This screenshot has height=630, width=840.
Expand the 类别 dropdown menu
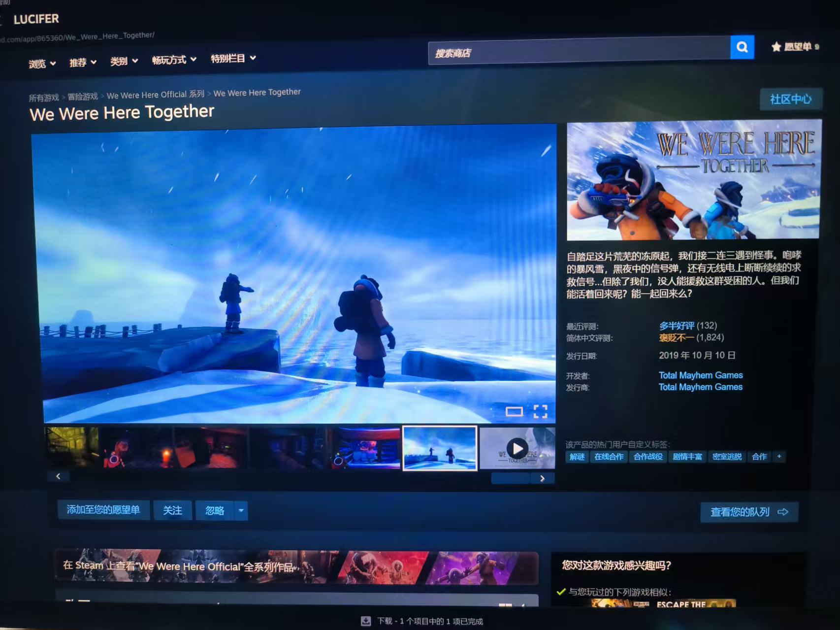(x=124, y=62)
